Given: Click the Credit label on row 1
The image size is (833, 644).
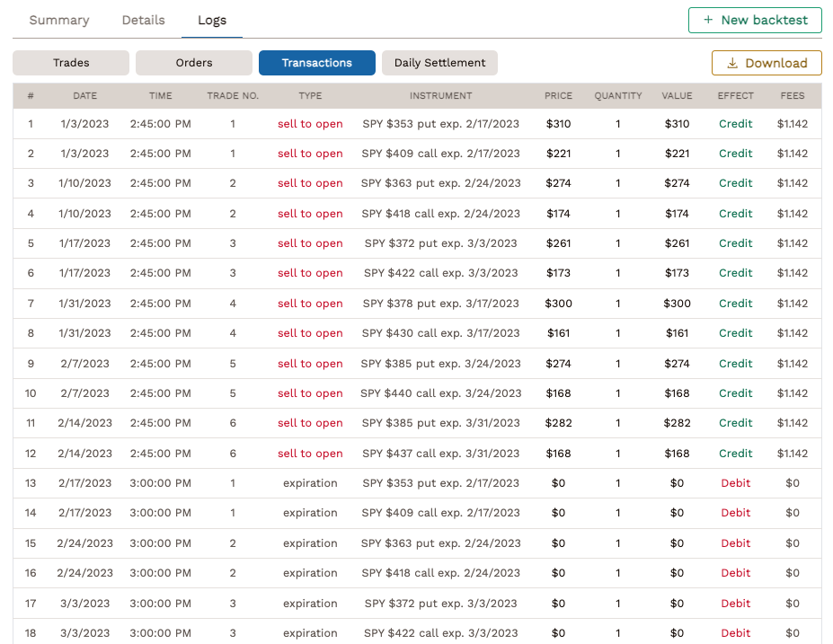Looking at the screenshot, I should pyautogui.click(x=735, y=123).
